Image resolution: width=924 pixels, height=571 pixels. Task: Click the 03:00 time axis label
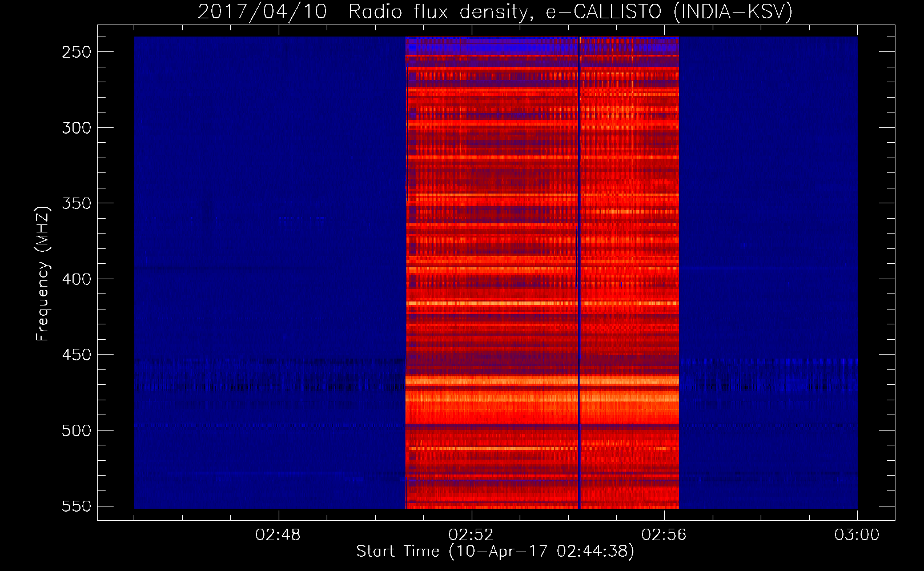[857, 535]
